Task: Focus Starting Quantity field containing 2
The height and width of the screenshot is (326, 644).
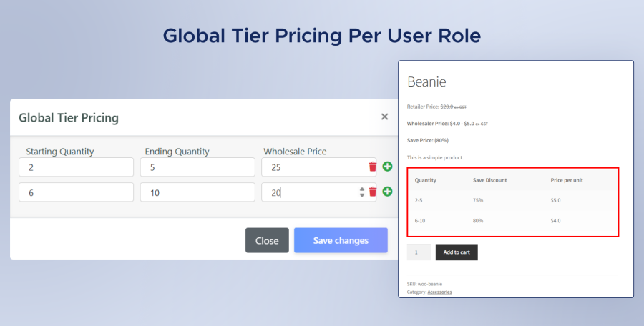Action: click(76, 167)
